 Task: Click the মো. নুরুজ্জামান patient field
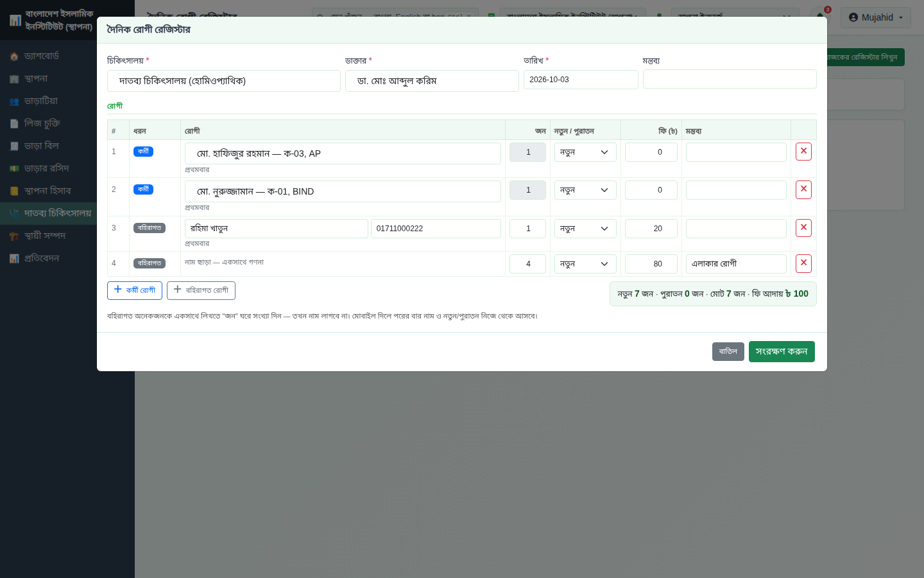coord(343,191)
